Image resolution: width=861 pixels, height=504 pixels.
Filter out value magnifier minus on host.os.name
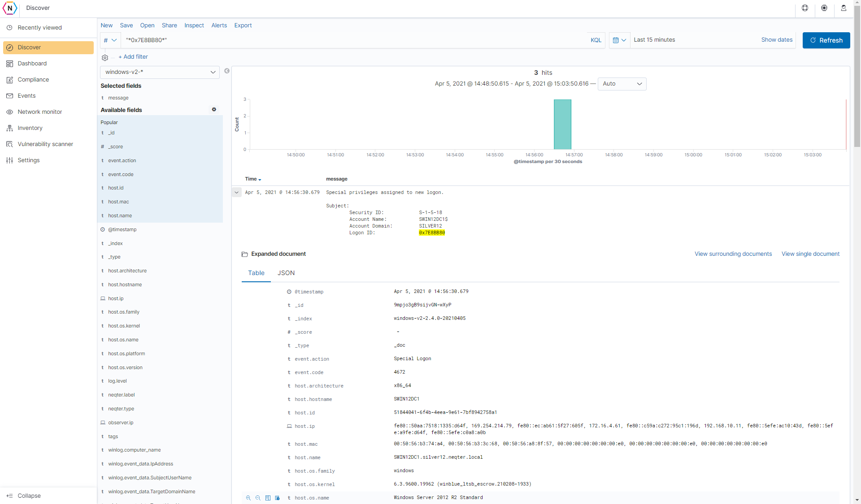click(x=258, y=498)
